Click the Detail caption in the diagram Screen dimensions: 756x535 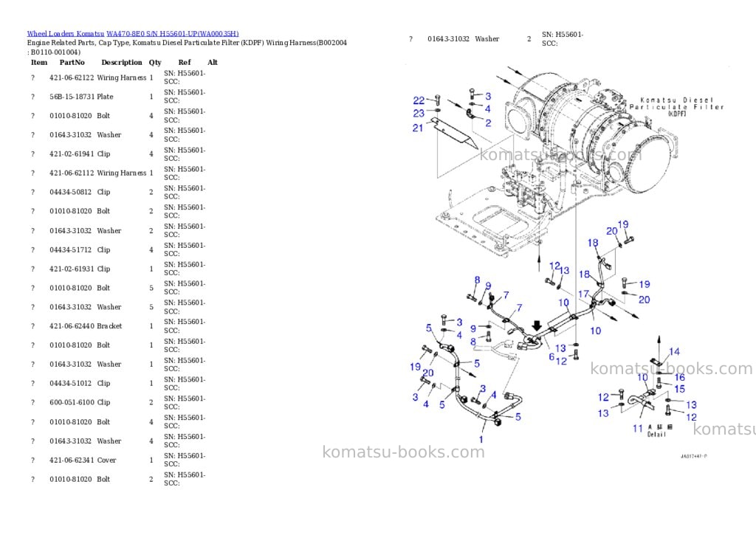pyautogui.click(x=656, y=434)
